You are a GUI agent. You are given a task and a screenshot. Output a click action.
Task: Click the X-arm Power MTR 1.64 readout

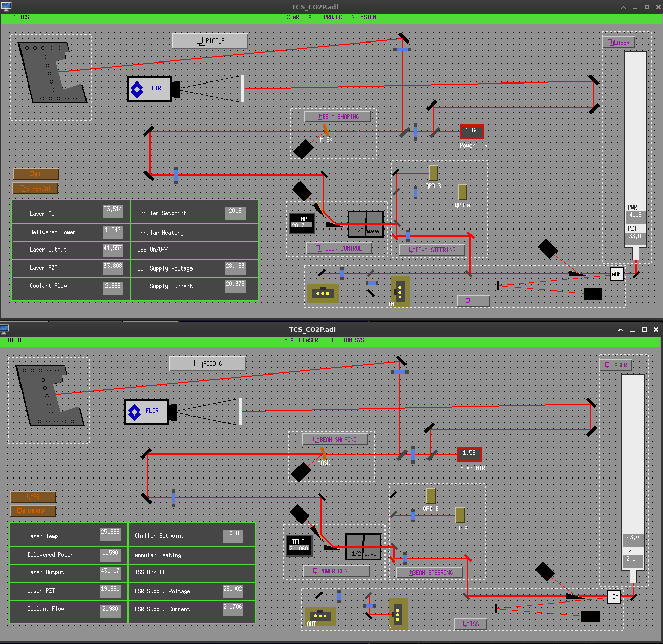(472, 131)
